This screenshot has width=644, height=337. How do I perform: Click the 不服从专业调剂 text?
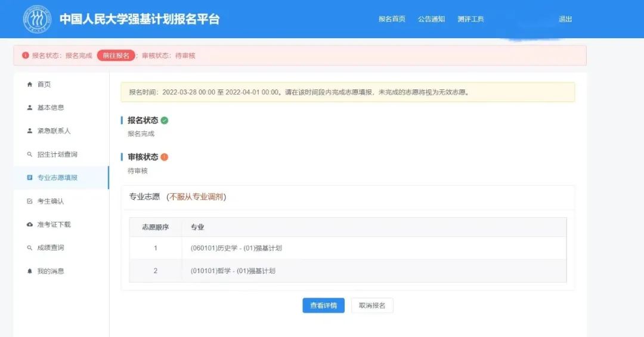pos(196,197)
